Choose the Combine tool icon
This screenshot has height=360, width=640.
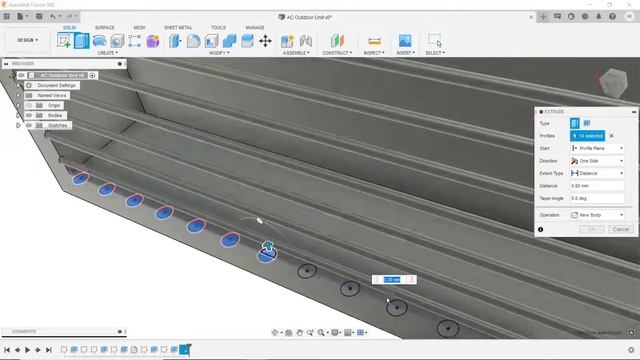click(229, 41)
